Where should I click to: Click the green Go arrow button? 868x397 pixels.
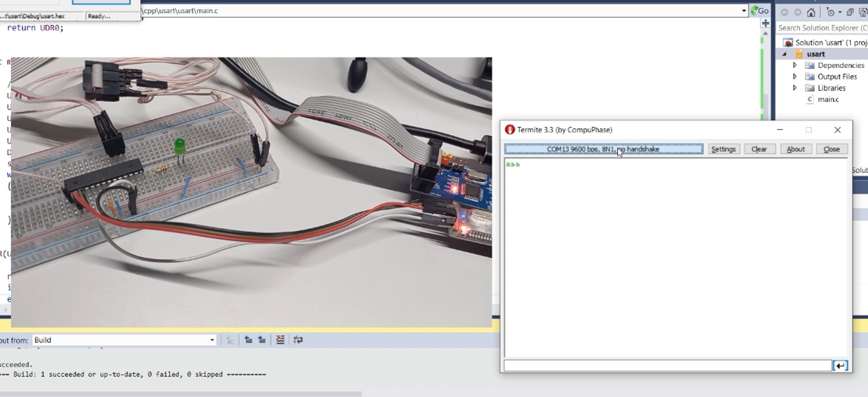(760, 10)
